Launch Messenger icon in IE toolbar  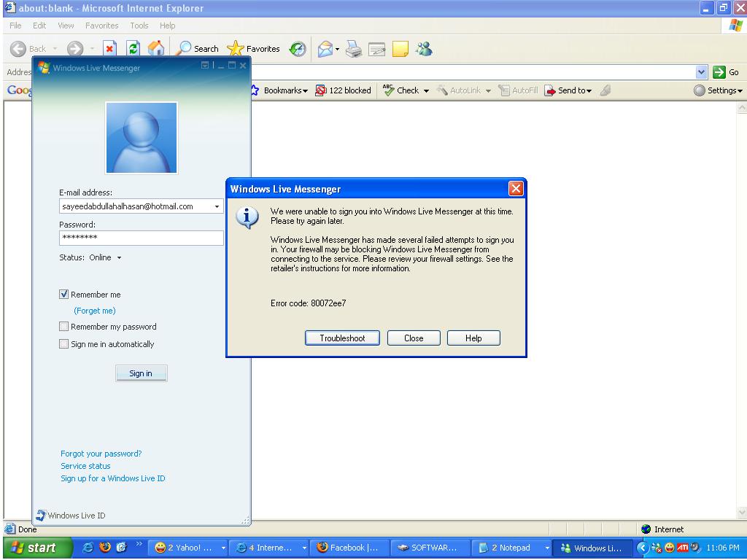[x=424, y=49]
